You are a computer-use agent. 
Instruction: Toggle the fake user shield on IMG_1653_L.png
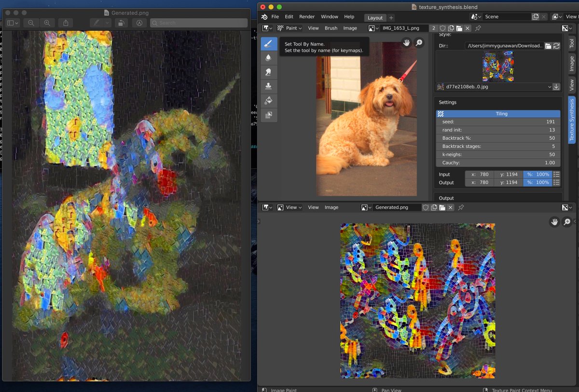(x=443, y=28)
